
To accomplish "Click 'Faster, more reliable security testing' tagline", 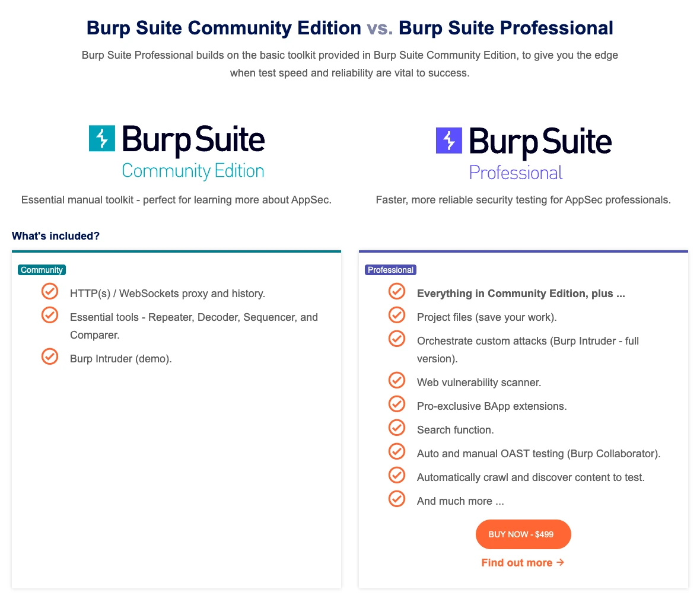I will pyautogui.click(x=523, y=200).
